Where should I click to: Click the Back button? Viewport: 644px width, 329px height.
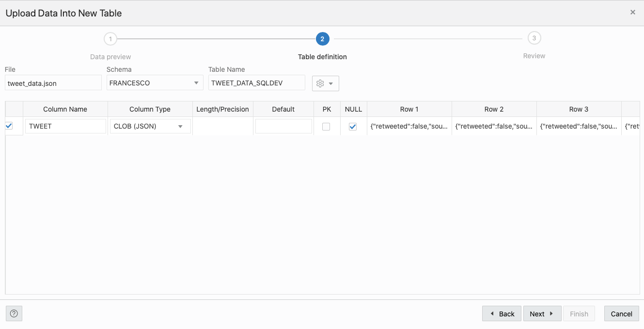[502, 314]
